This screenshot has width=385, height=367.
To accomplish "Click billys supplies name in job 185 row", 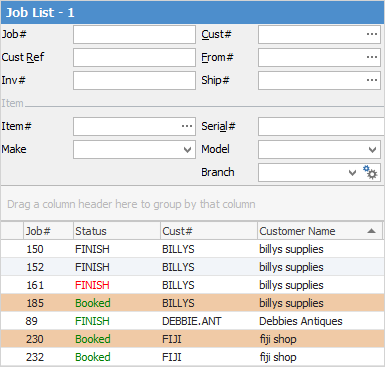I will (291, 303).
